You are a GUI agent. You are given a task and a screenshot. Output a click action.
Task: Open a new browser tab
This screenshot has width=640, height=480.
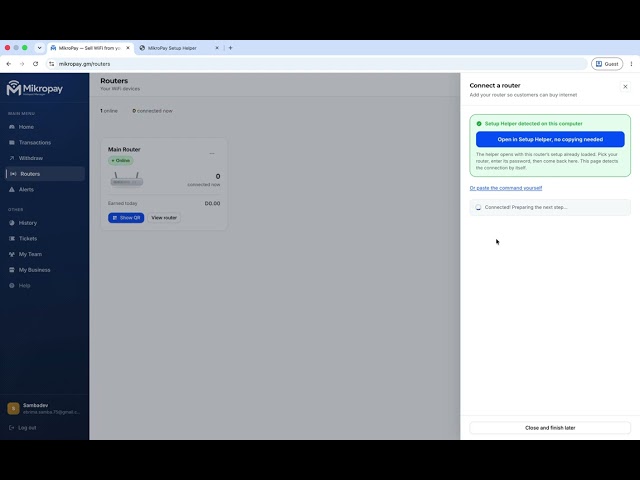[231, 48]
